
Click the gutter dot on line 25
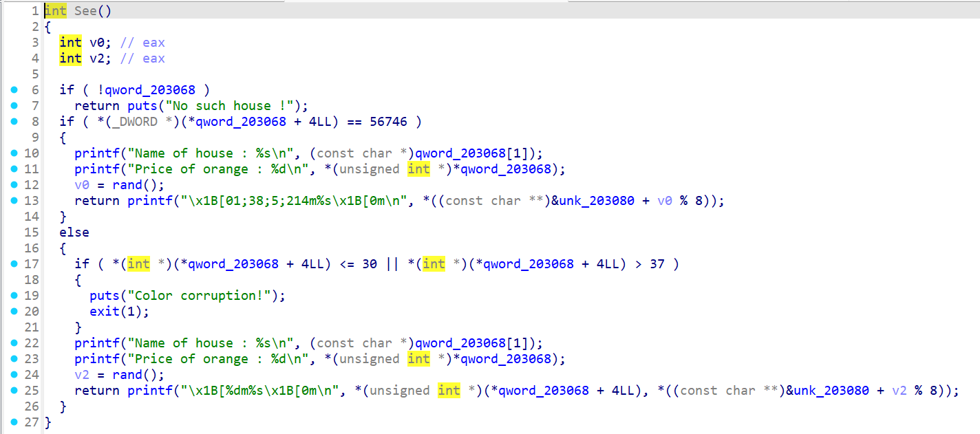[14, 391]
